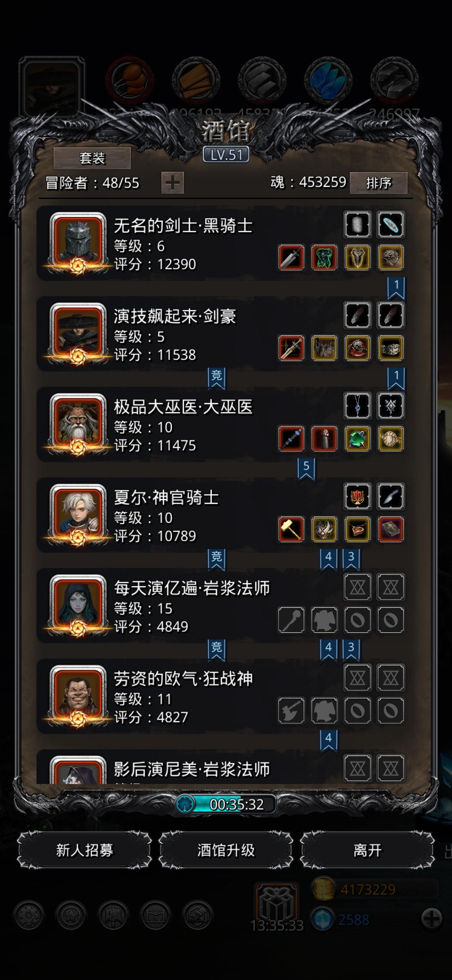
Task: Open the red book item of 夏尔·神官骑士
Action: (390, 529)
